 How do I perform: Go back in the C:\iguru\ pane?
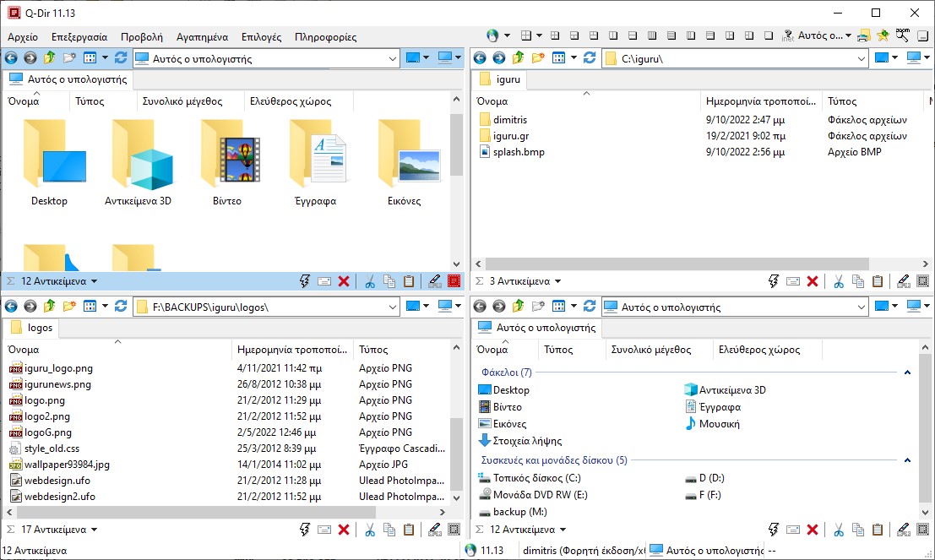[480, 57]
